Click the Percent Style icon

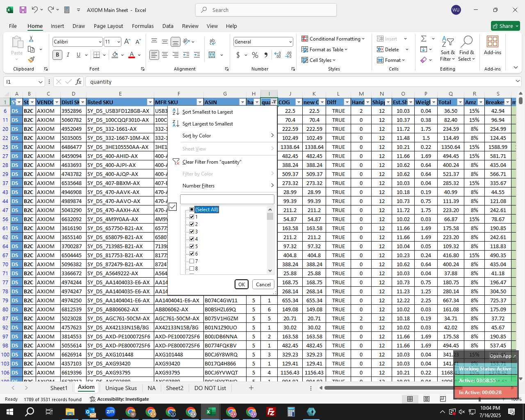[255, 55]
